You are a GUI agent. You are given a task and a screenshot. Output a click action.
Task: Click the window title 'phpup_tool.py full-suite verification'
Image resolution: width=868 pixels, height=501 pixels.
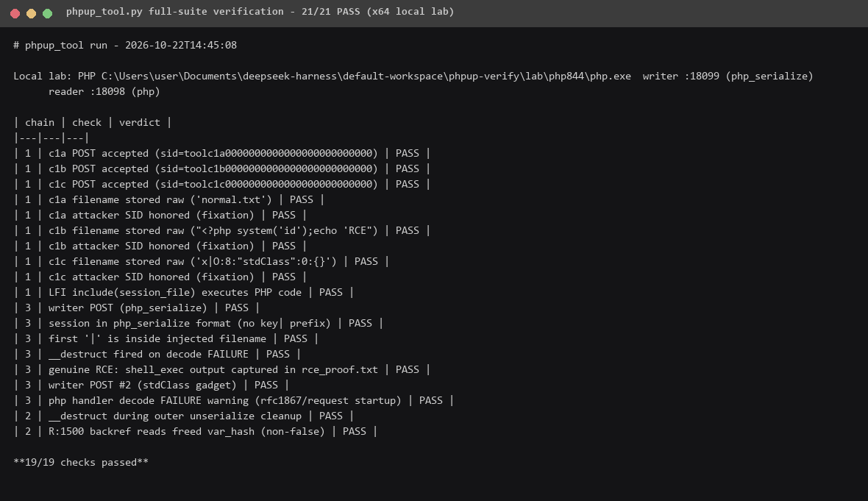178,12
